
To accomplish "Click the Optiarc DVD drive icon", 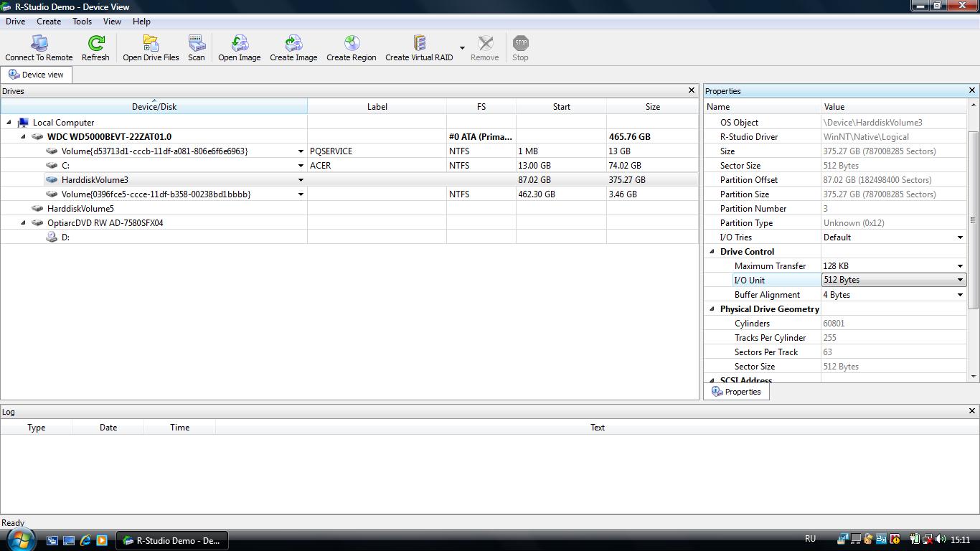I will [x=37, y=223].
